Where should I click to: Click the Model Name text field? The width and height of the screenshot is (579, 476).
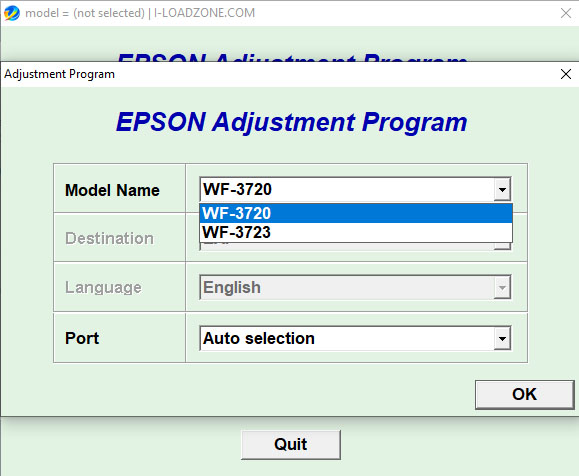(x=347, y=189)
